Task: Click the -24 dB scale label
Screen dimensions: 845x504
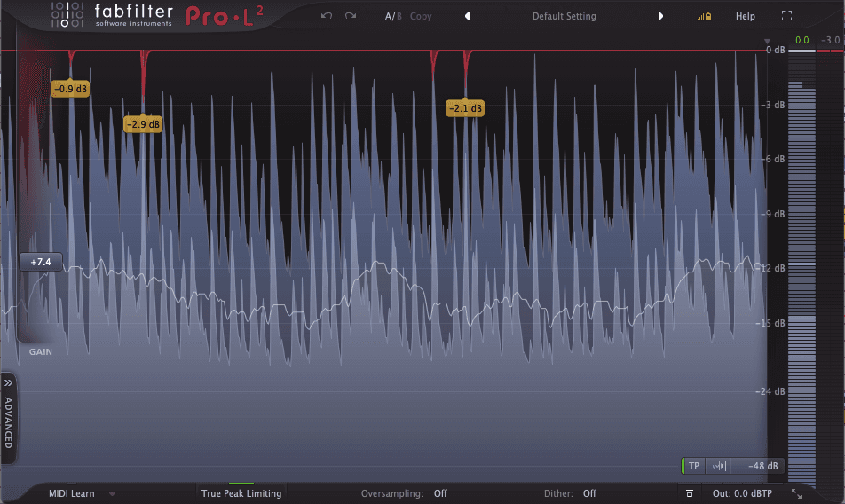Action: point(771,391)
